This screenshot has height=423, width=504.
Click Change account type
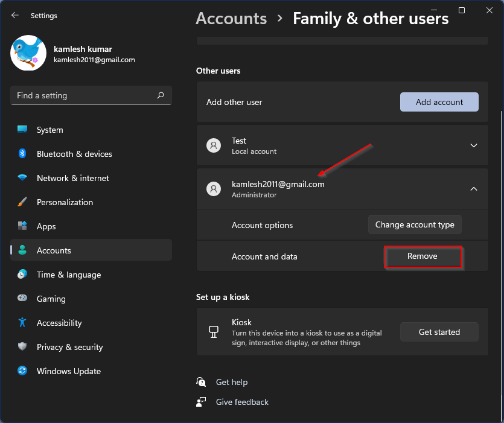tap(415, 224)
